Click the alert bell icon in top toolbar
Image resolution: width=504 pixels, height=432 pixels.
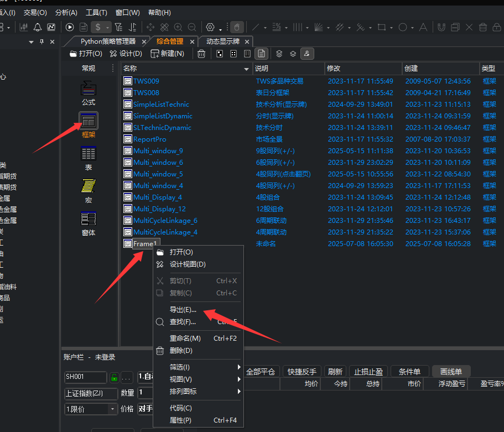[38, 27]
